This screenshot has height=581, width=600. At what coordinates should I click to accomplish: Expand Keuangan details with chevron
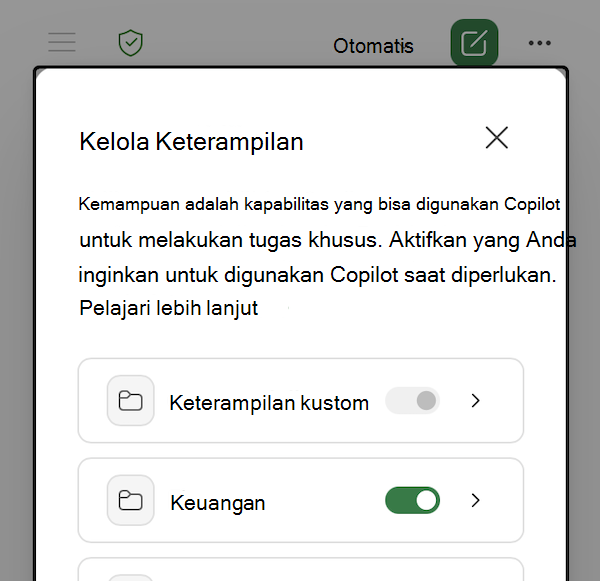point(476,500)
